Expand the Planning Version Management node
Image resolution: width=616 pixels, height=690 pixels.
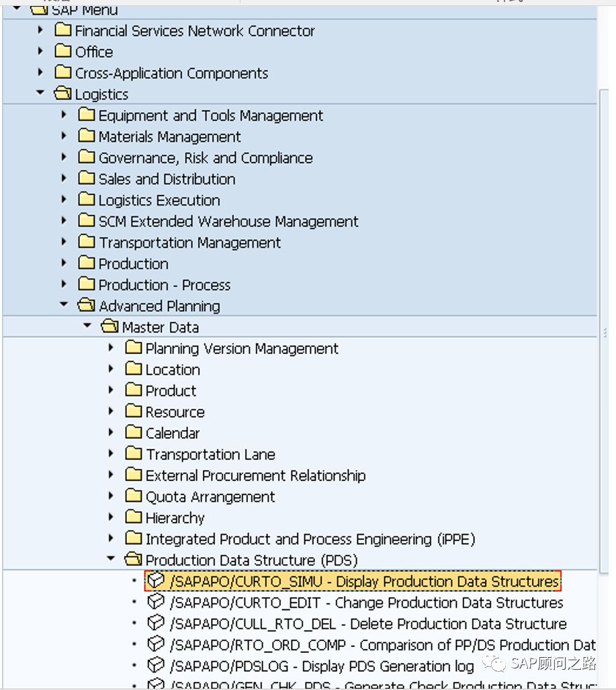pyautogui.click(x=111, y=348)
